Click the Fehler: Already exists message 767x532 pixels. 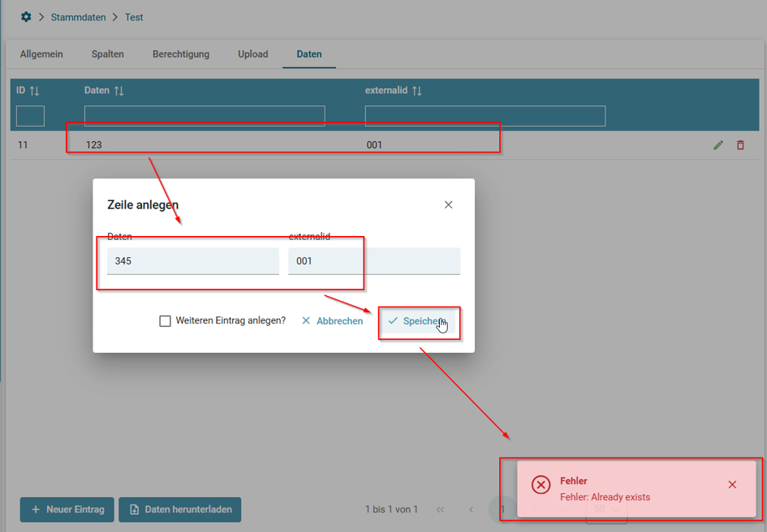point(605,497)
